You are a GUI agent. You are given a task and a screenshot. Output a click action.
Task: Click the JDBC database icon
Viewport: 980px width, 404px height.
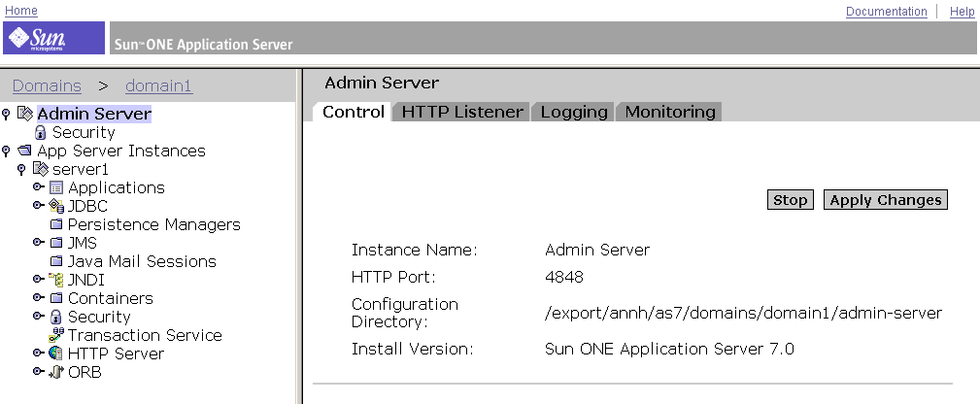tap(56, 207)
